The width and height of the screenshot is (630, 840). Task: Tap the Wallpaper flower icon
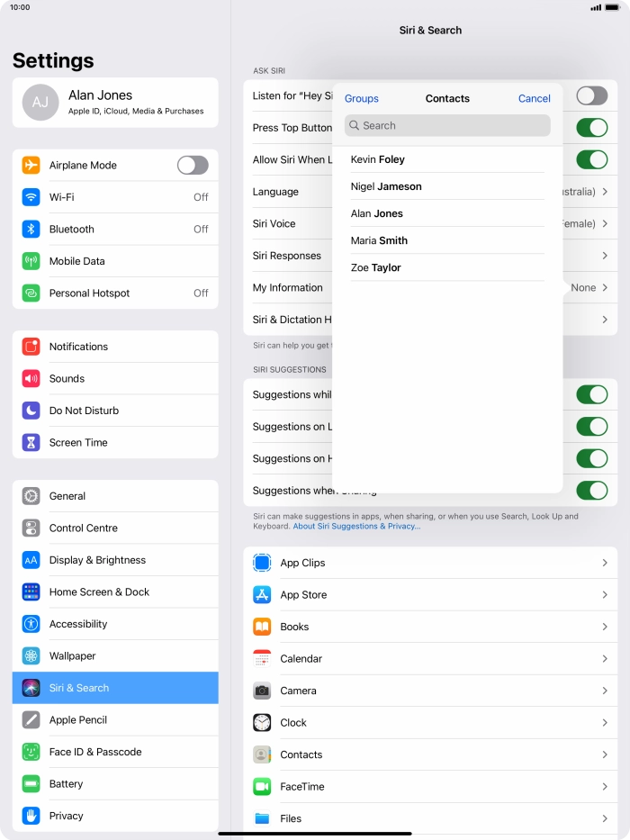(x=31, y=655)
